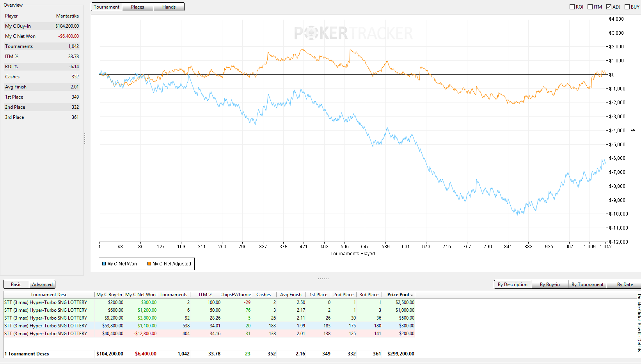Sort by My C Net Won column header
The image size is (641, 364).
[x=140, y=295]
